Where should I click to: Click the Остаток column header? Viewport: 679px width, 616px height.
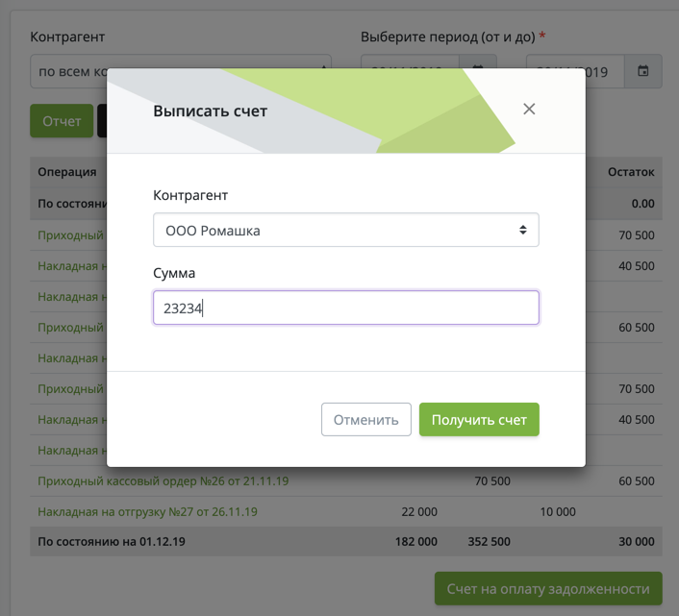[631, 172]
